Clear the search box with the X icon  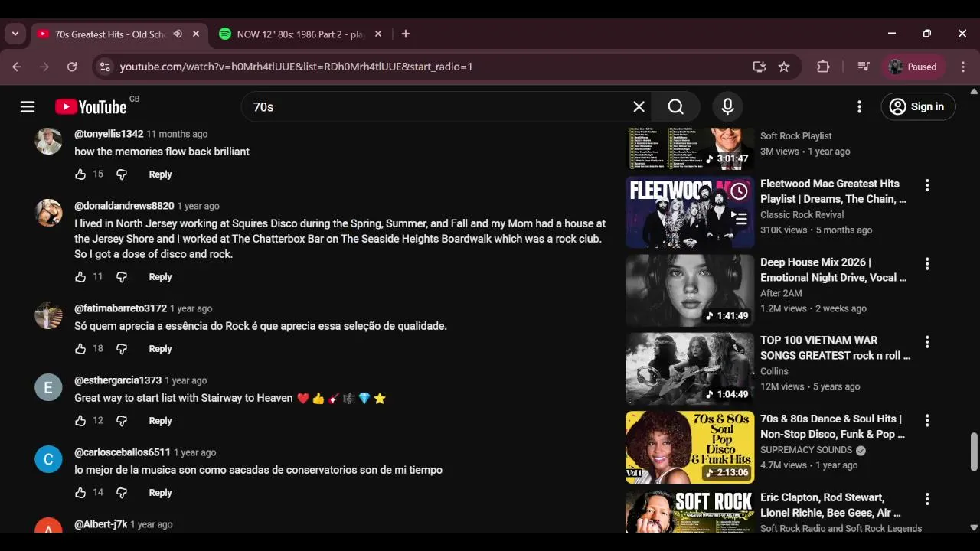(639, 107)
